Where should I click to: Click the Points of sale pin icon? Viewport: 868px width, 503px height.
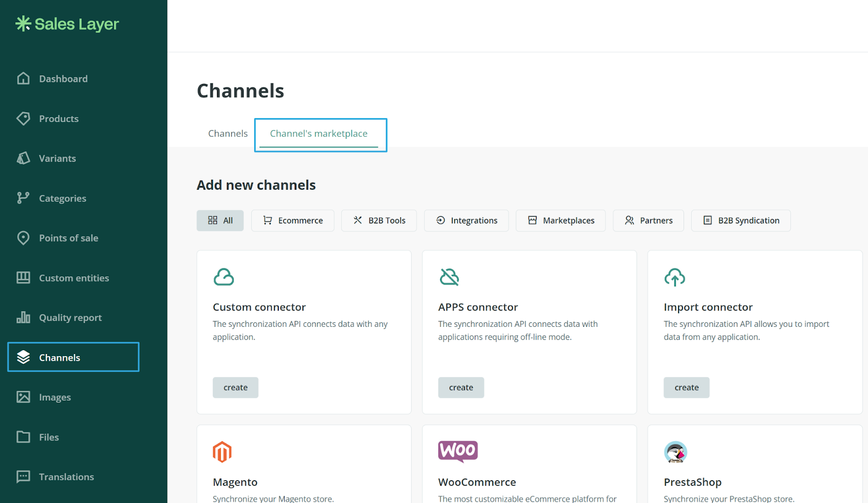click(23, 238)
